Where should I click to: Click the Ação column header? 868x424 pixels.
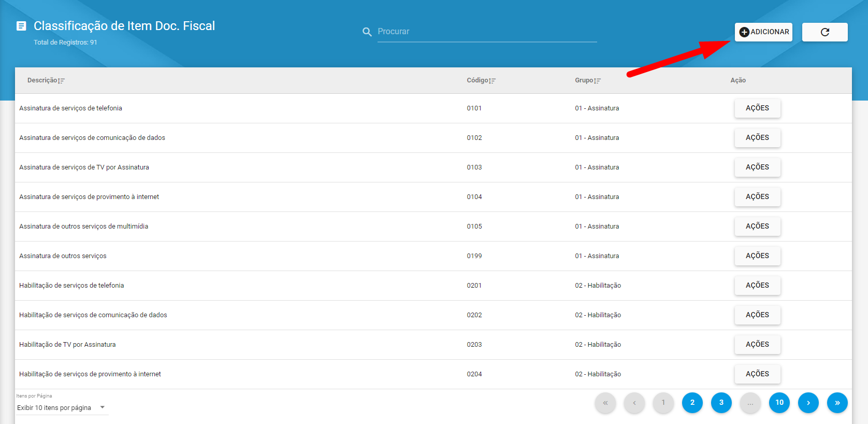(x=738, y=80)
